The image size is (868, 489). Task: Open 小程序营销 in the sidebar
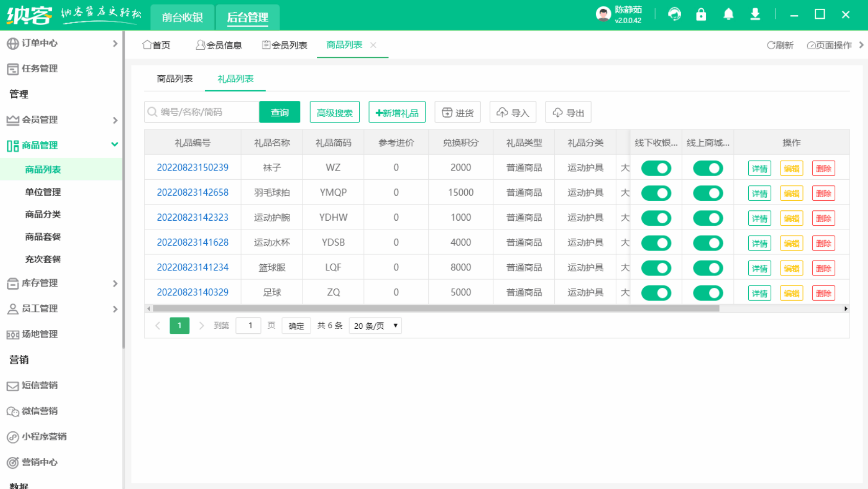point(45,437)
